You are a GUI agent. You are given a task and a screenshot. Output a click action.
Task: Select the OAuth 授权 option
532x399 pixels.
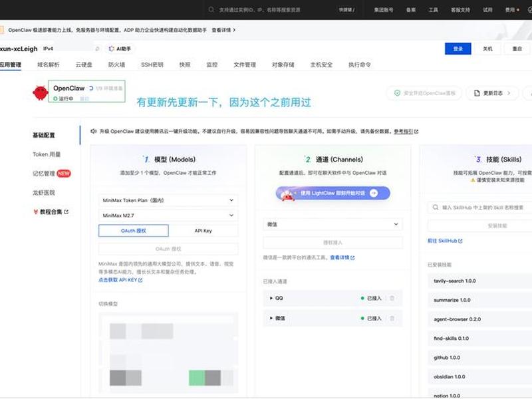point(134,231)
